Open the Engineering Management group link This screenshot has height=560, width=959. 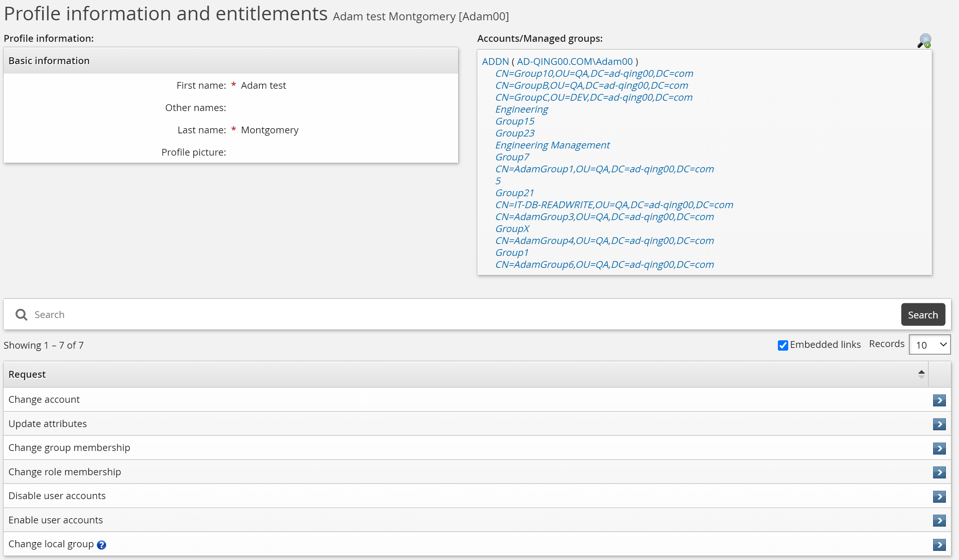pos(552,145)
